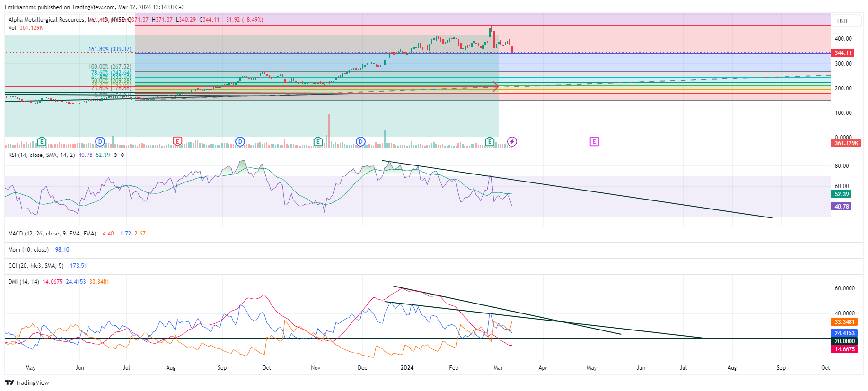Click the 78.60% (242.64) Fibonacci level label
Viewport: 868px width, 391px height.
click(x=111, y=73)
